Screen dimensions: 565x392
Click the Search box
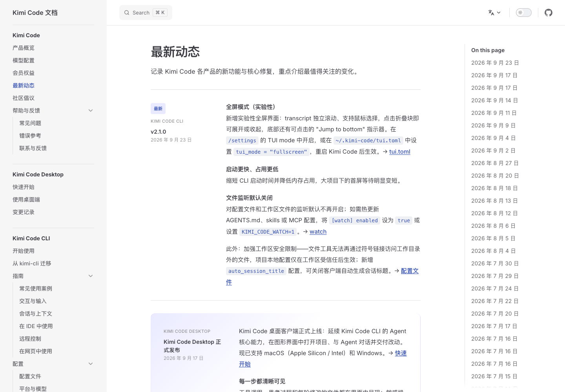click(x=146, y=13)
